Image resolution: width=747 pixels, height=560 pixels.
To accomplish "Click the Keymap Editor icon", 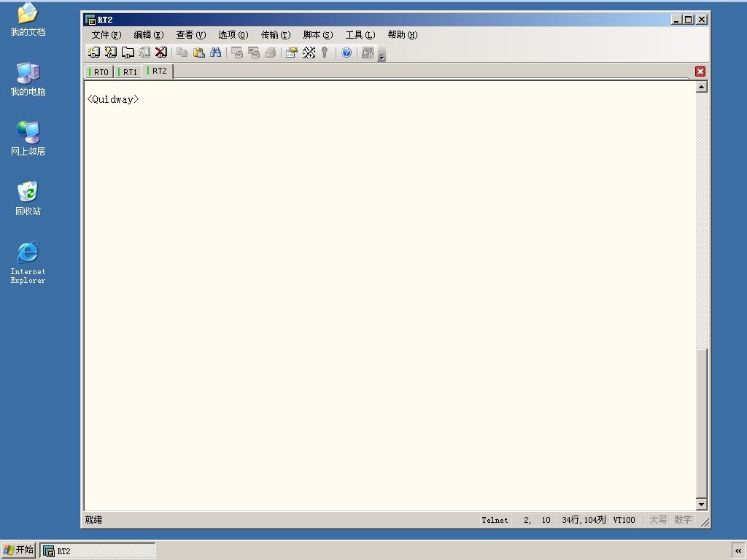I will 309,52.
